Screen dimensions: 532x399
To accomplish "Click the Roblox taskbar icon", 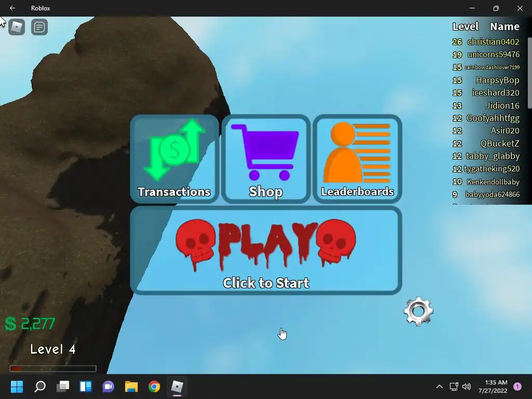I will 177,387.
